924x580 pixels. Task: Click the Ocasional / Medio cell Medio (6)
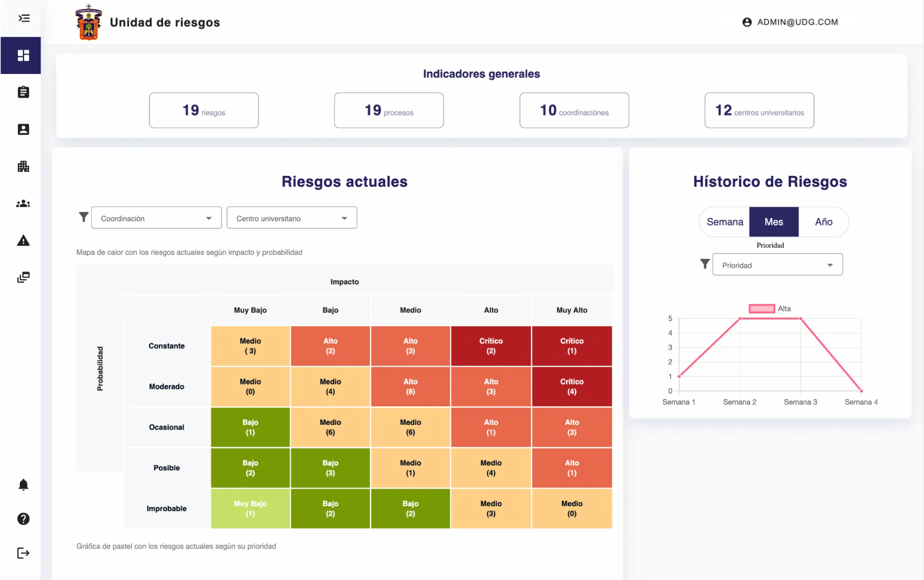[410, 427]
